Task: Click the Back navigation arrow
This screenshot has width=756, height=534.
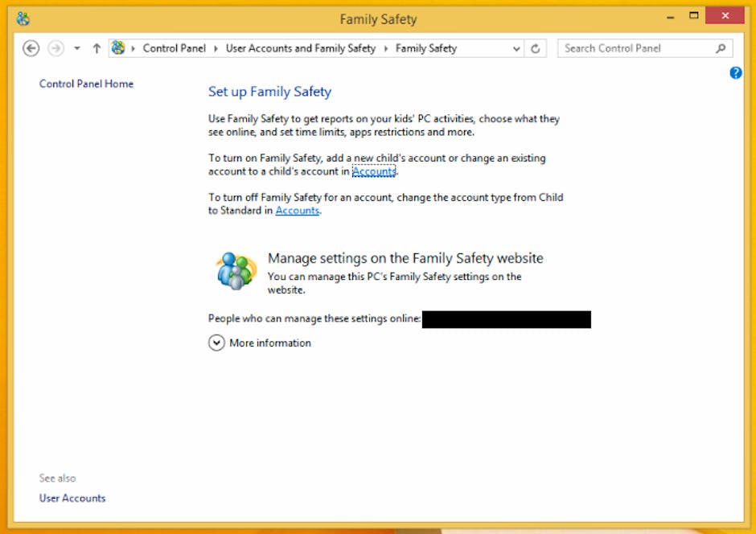Action: click(31, 48)
